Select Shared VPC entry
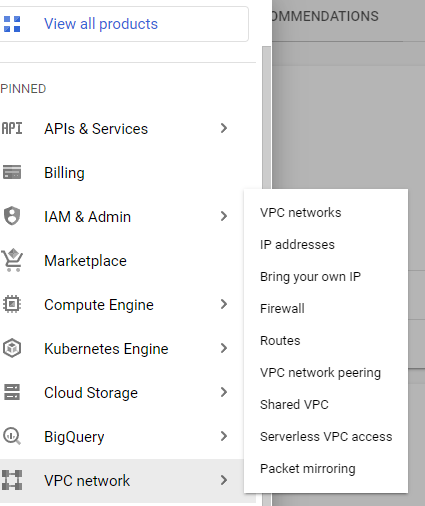The height and width of the screenshot is (506, 425). (x=294, y=405)
